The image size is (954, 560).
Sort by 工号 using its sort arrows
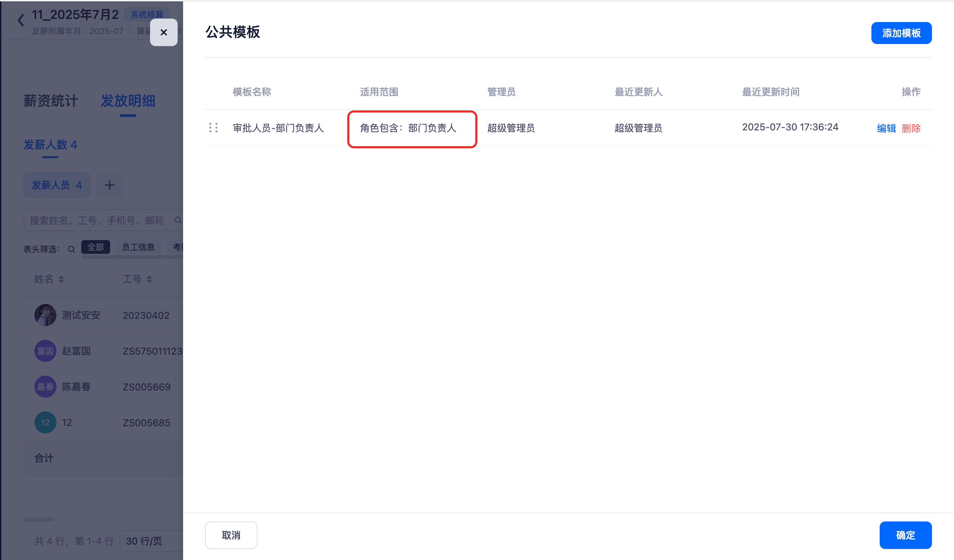(x=149, y=279)
